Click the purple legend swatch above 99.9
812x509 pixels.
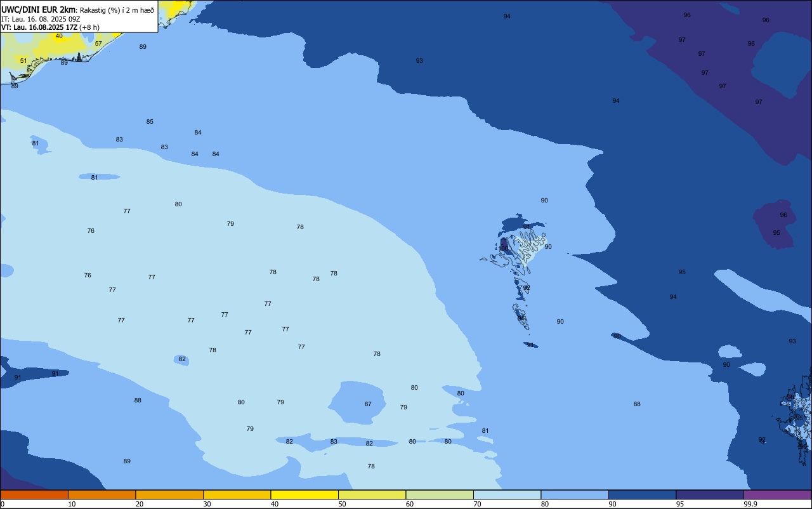point(777,494)
